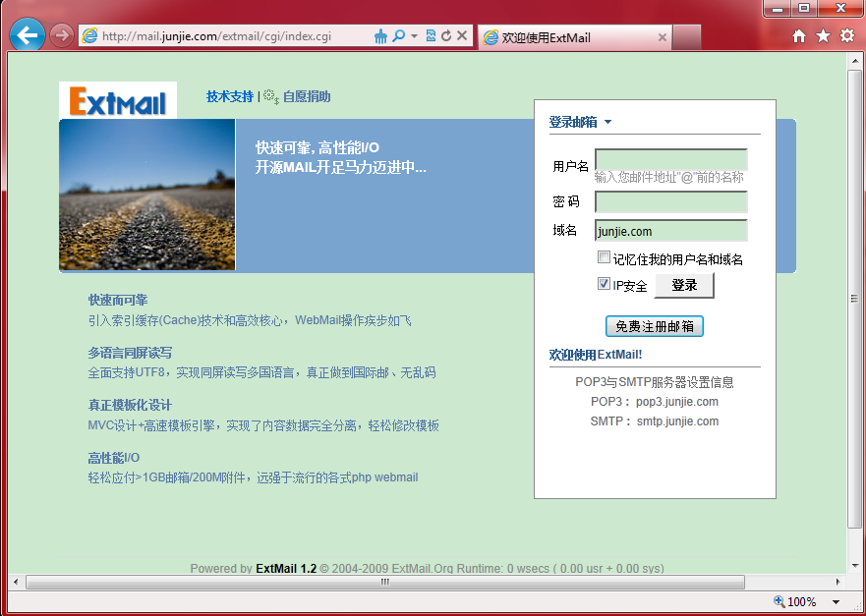The image size is (866, 616).
Task: Select the 欢迎使用ExtMail tab
Action: click(x=574, y=37)
